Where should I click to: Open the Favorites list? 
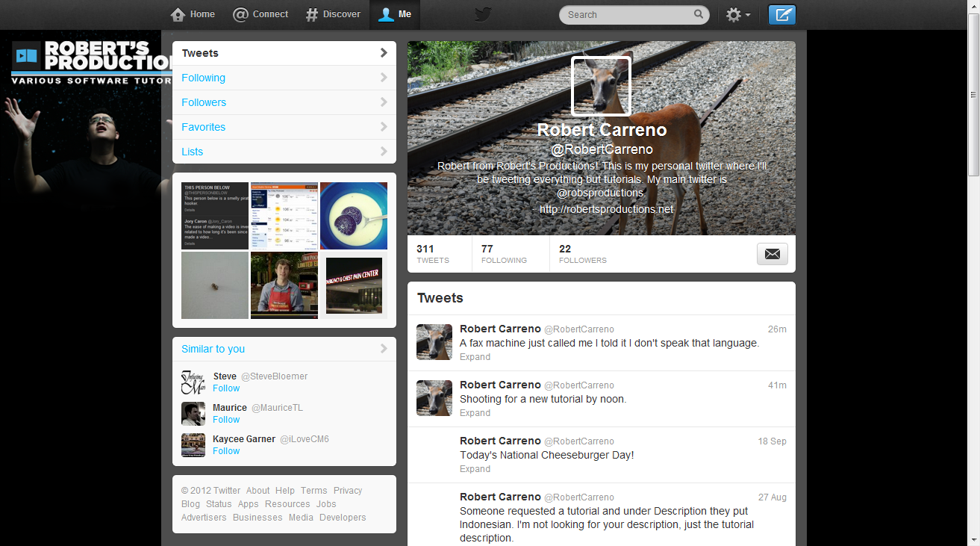(x=284, y=127)
